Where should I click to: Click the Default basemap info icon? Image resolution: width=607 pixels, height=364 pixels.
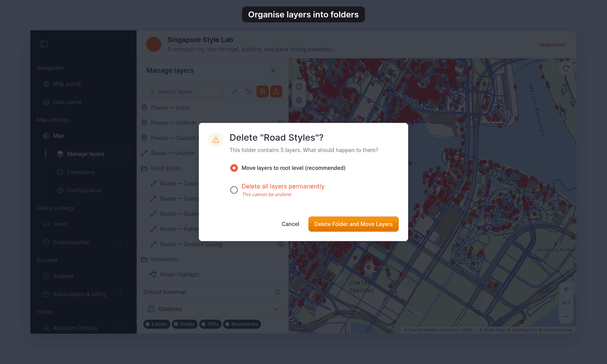[278, 292]
